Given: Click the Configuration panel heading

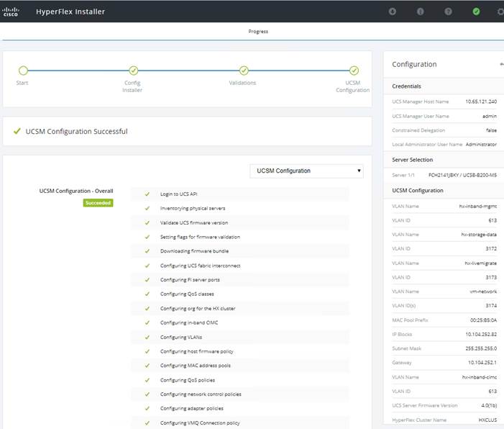Looking at the screenshot, I should pyautogui.click(x=414, y=64).
